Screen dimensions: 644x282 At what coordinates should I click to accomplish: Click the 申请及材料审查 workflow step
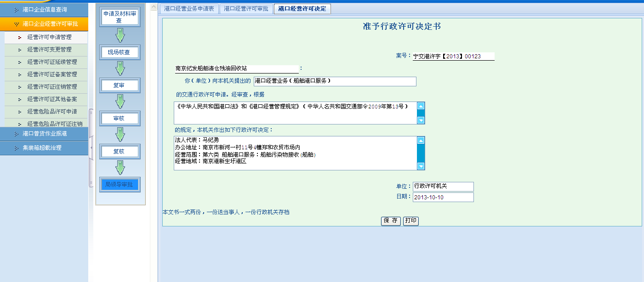(x=120, y=17)
